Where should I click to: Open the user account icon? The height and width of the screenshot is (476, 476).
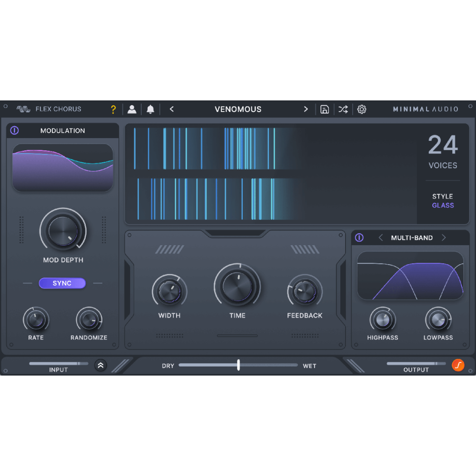[x=132, y=109]
